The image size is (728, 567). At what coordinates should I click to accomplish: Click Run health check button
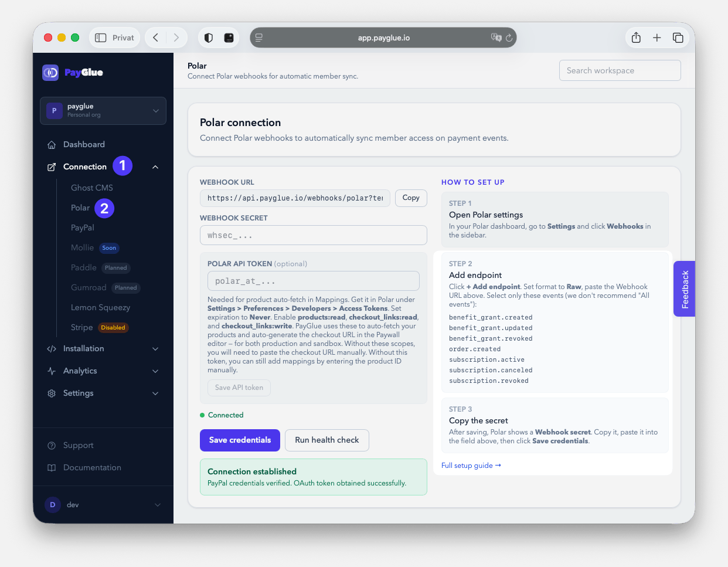pos(327,440)
